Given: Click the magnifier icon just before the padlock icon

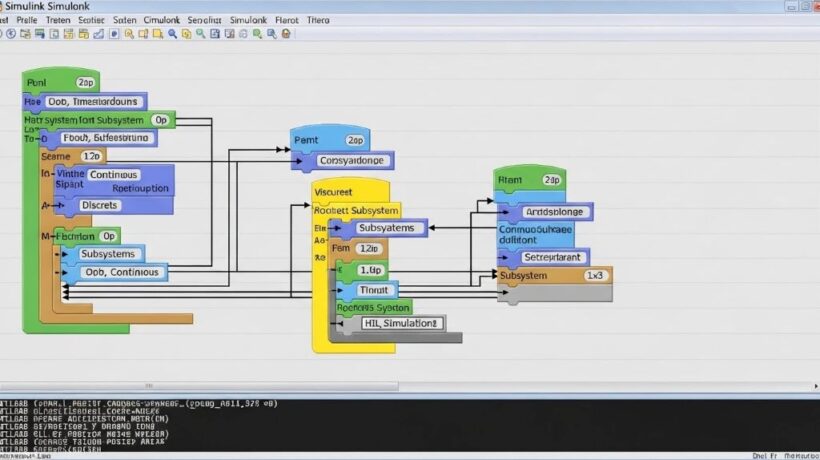Looking at the screenshot, I should click(271, 34).
